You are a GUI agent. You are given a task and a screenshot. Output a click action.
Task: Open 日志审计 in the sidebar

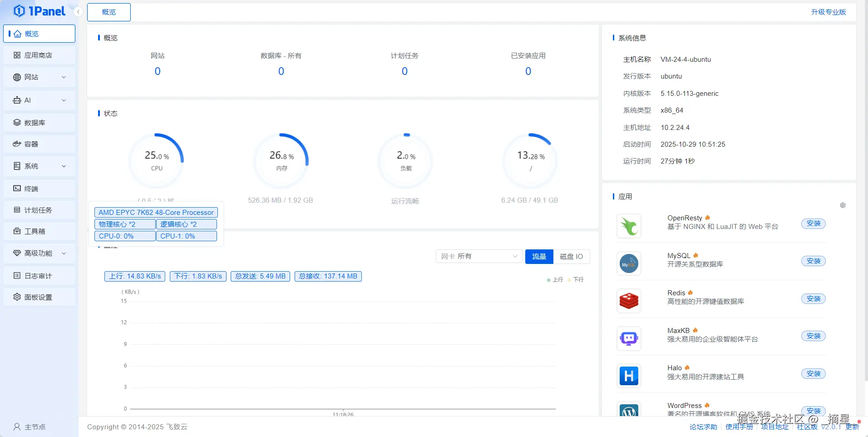(39, 276)
